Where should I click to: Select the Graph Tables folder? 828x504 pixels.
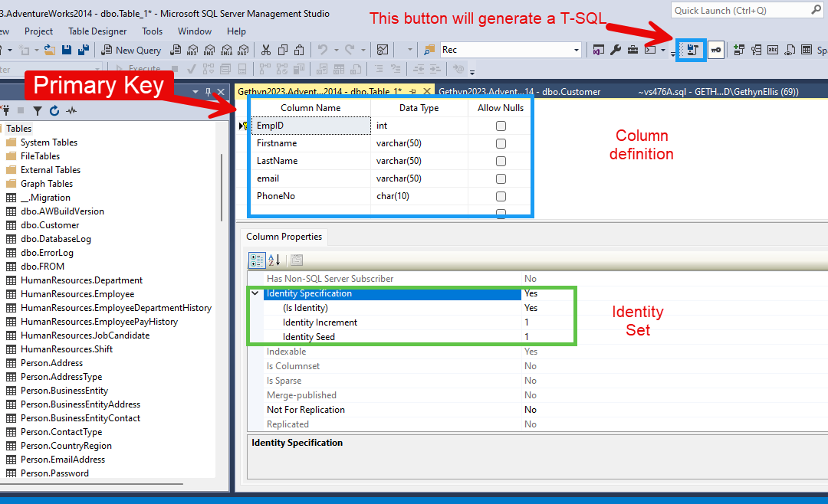(x=47, y=184)
